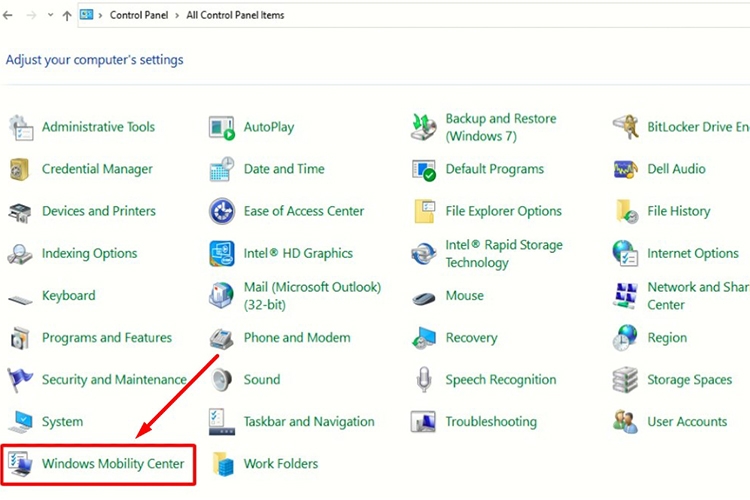Expand the chevron before Control Panel breadcrumb

[x=100, y=15]
